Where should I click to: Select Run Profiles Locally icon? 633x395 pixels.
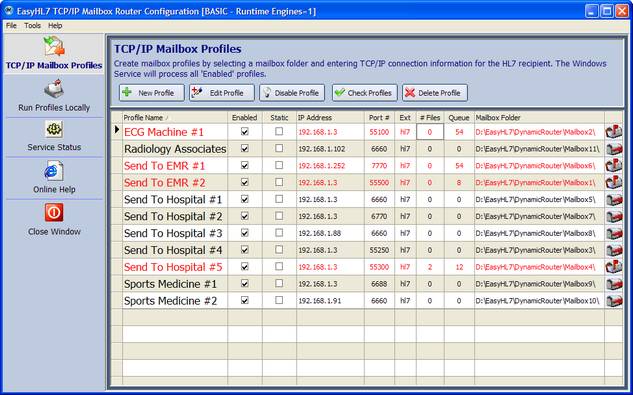(54, 89)
